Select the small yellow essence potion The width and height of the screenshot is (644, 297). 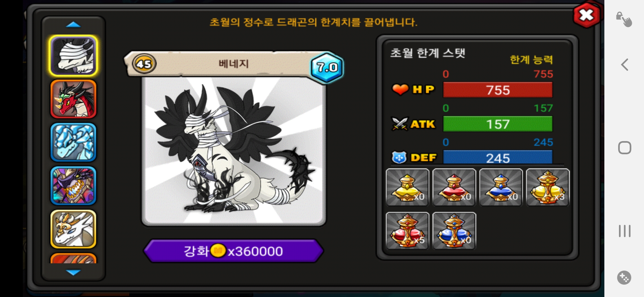tap(407, 187)
